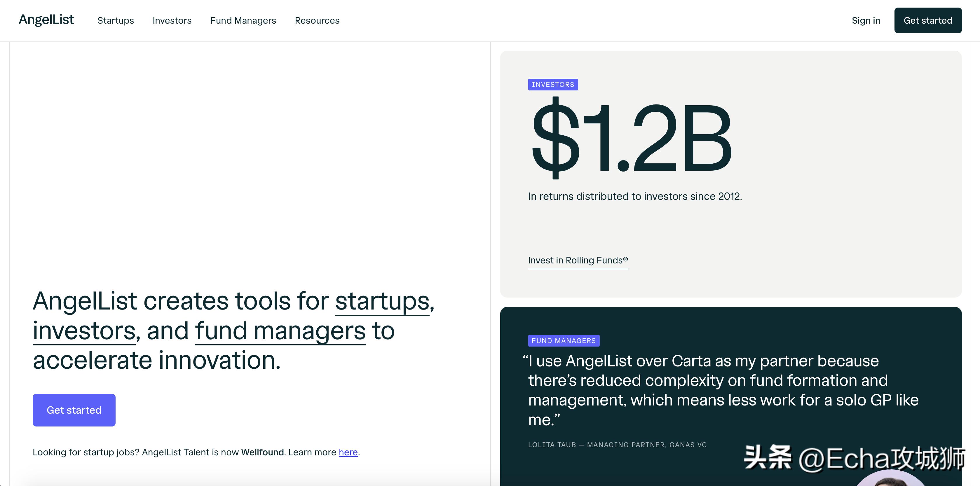Click the bold Wellfound text
The width and height of the screenshot is (980, 486).
tap(262, 452)
